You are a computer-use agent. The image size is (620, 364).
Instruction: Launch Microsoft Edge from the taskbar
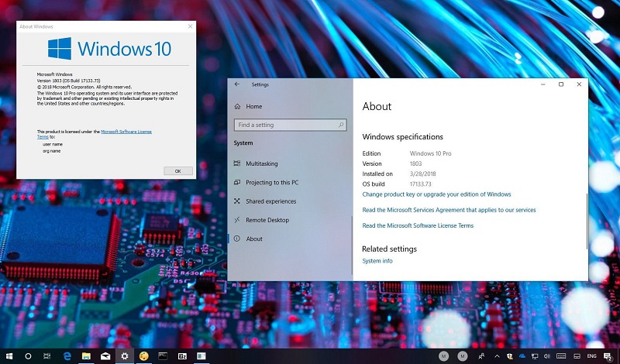[67, 356]
